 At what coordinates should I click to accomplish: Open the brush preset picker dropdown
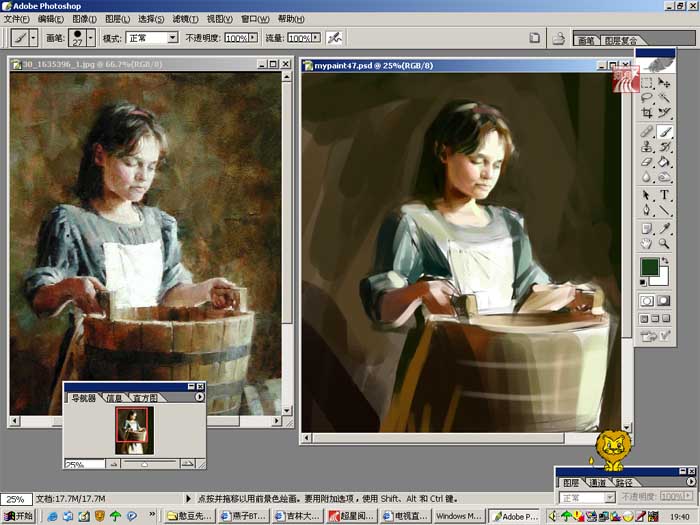pyautogui.click(x=91, y=38)
